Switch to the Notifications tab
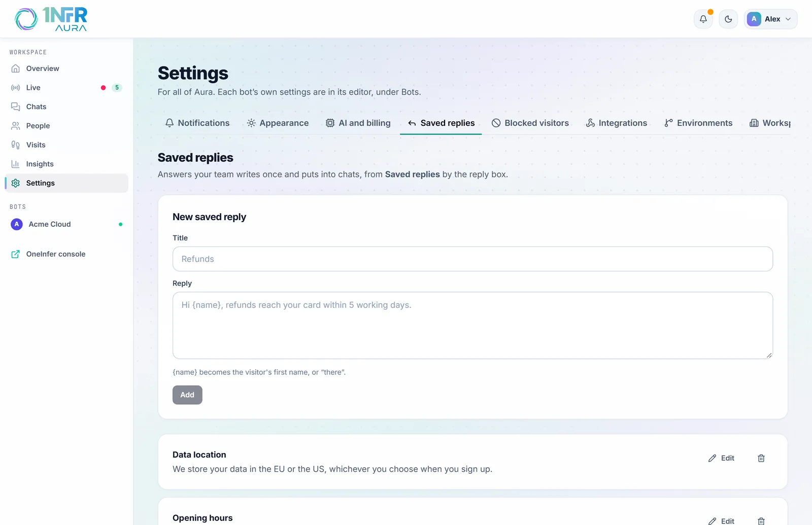The height and width of the screenshot is (525, 812). (197, 123)
